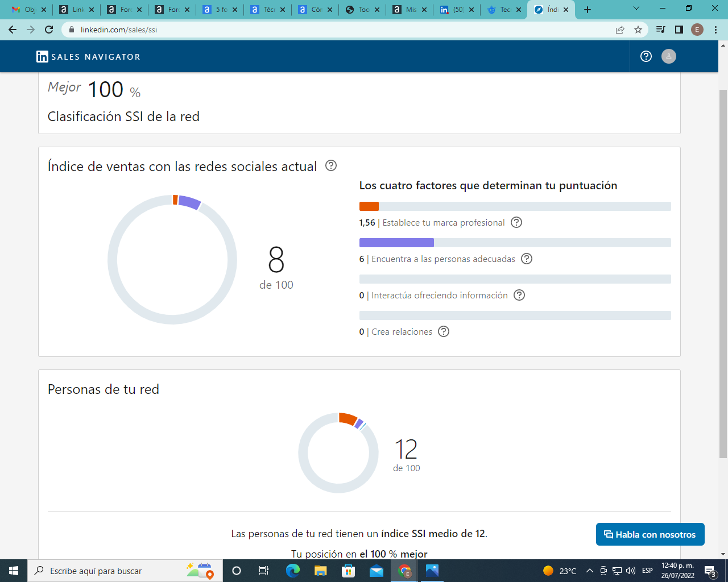
Task: Click the SSI score donut chart
Action: coord(172,260)
